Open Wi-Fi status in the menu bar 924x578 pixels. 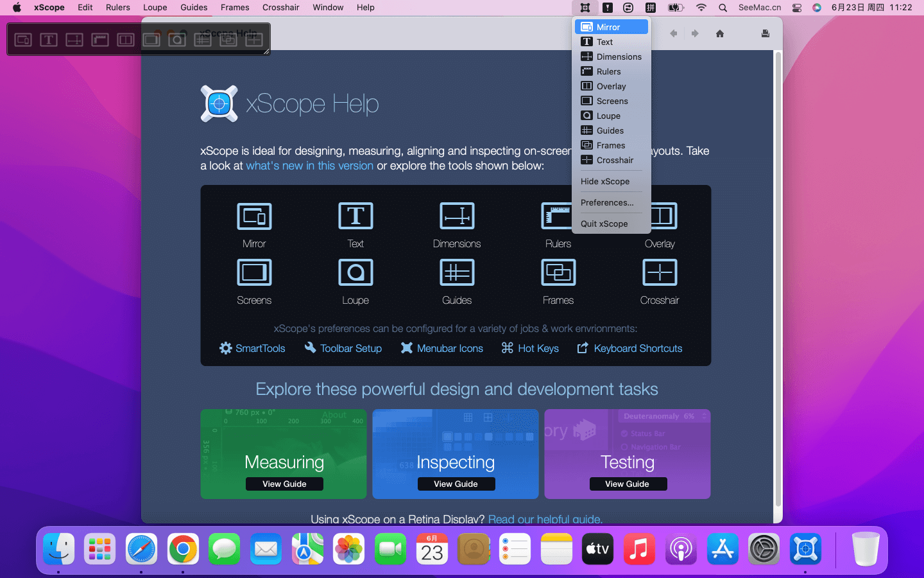[701, 8]
